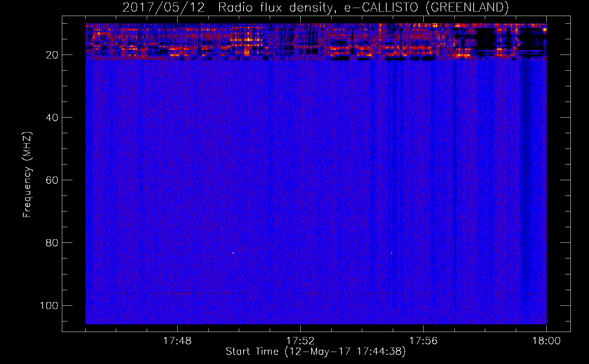Image resolution: width=589 pixels, height=364 pixels.
Task: Click the 60 MHz frequency tick label
Action: (52, 180)
